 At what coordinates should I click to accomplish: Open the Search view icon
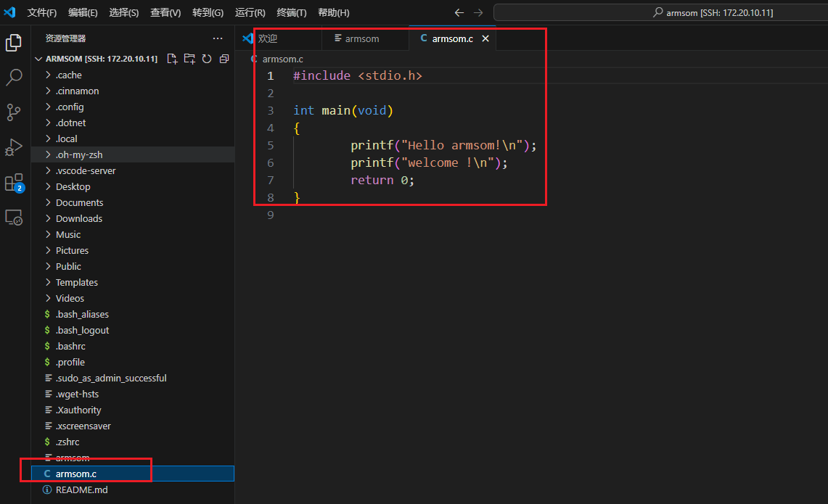(x=14, y=78)
